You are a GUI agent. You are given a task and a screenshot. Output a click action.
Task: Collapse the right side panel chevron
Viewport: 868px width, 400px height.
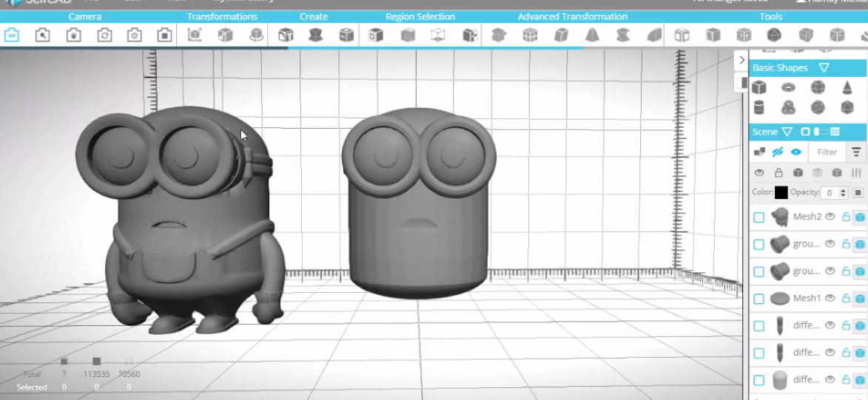point(742,60)
